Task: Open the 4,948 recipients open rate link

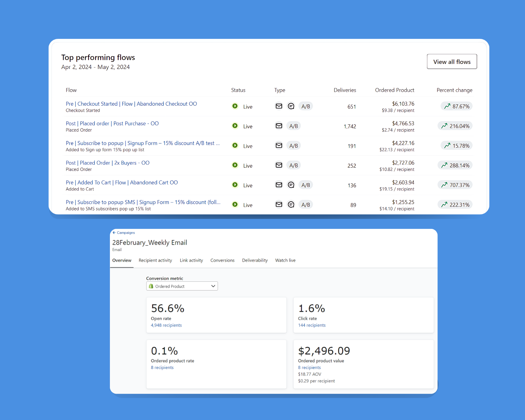Action: (166, 325)
